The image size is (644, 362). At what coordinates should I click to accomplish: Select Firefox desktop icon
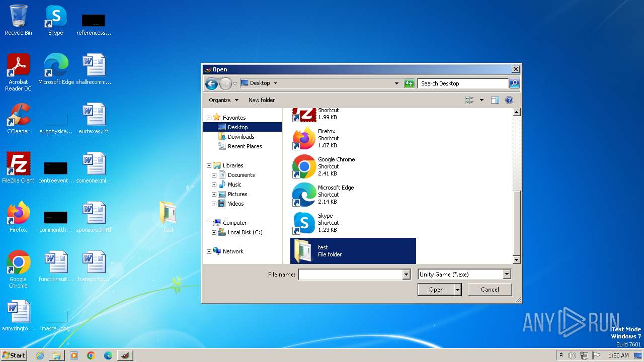(x=18, y=217)
